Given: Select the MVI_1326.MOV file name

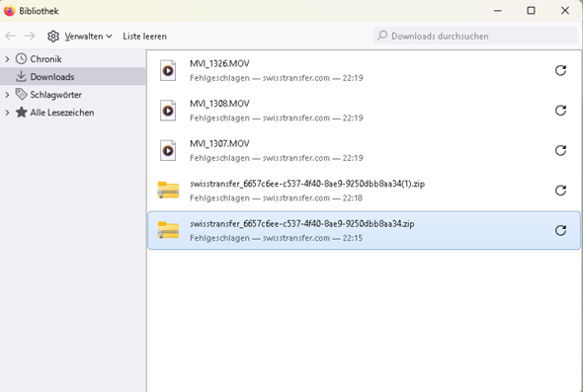Looking at the screenshot, I should pyautogui.click(x=219, y=63).
